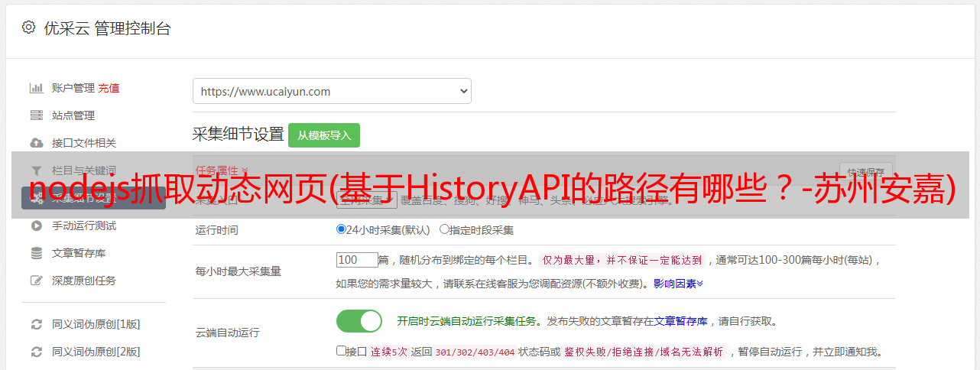980x370 pixels.
Task: Click the 采集细节设置 heading
Action: (238, 135)
